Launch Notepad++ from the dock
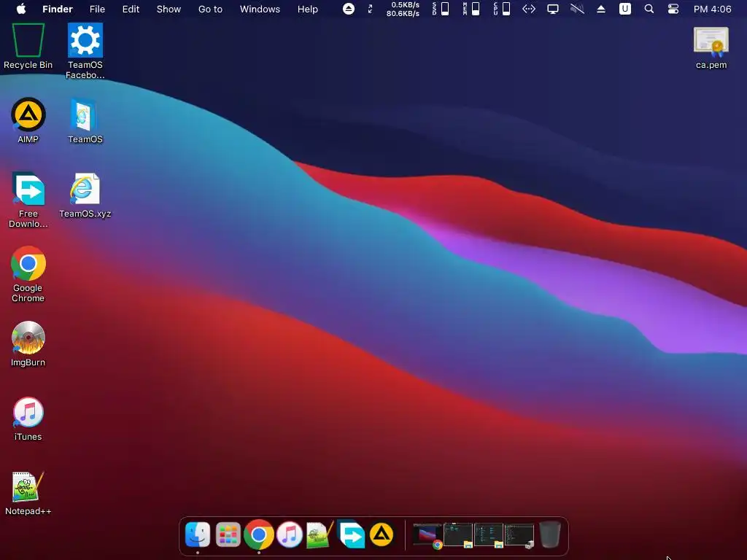 (320, 534)
